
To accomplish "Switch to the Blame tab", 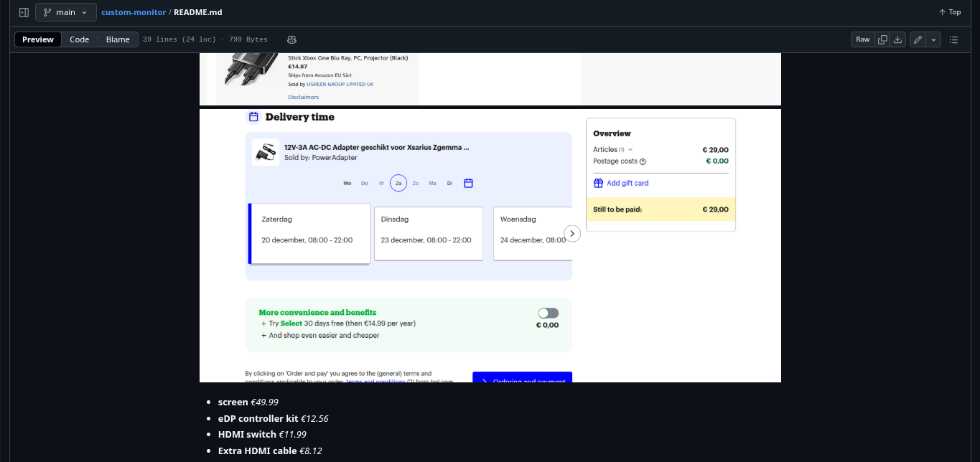I will (x=118, y=39).
